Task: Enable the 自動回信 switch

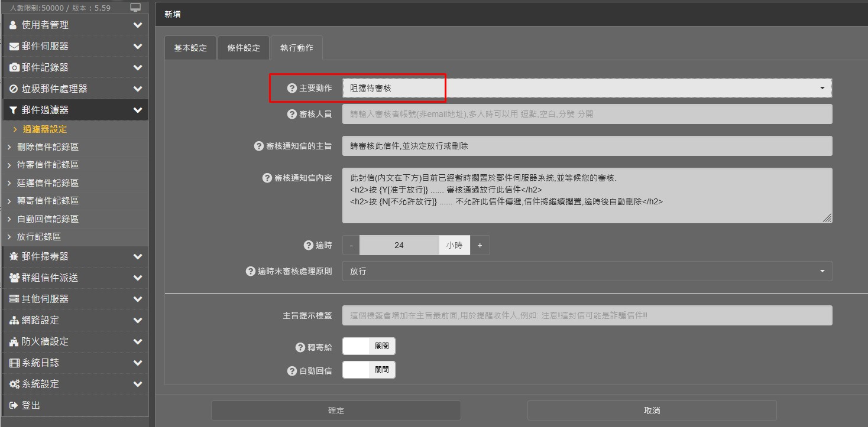Action: coord(368,370)
